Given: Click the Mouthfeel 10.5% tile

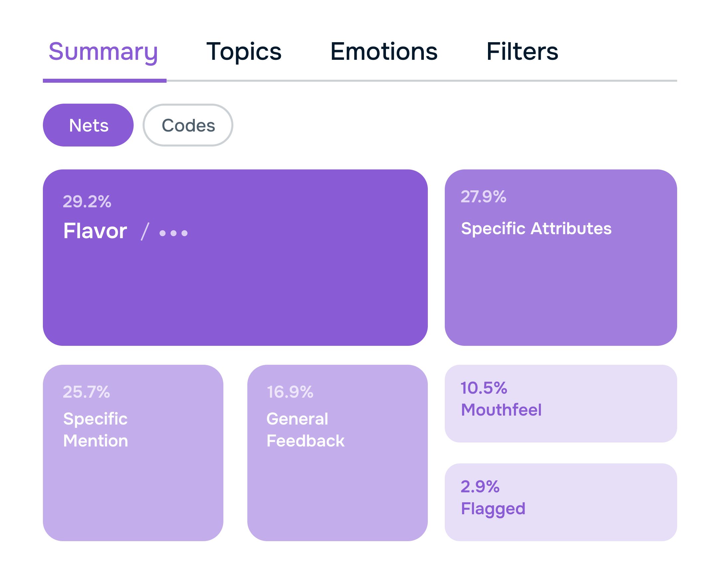Looking at the screenshot, I should point(560,403).
